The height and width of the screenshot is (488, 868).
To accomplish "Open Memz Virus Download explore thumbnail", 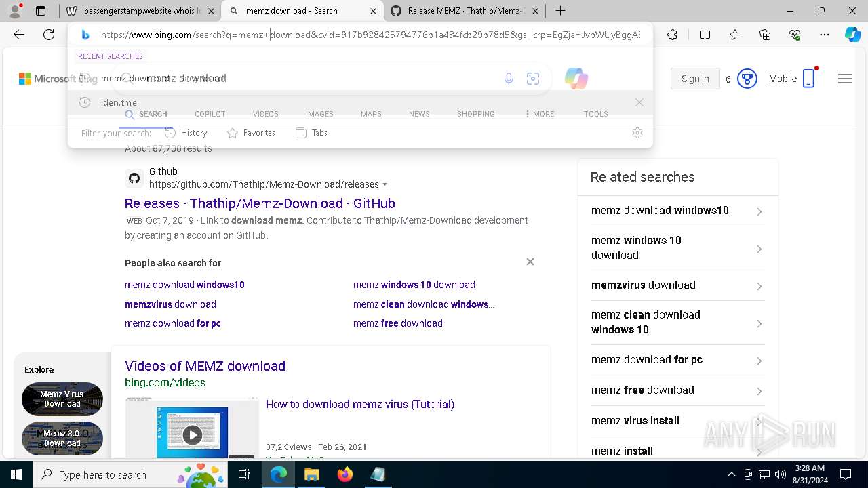I will click(62, 399).
